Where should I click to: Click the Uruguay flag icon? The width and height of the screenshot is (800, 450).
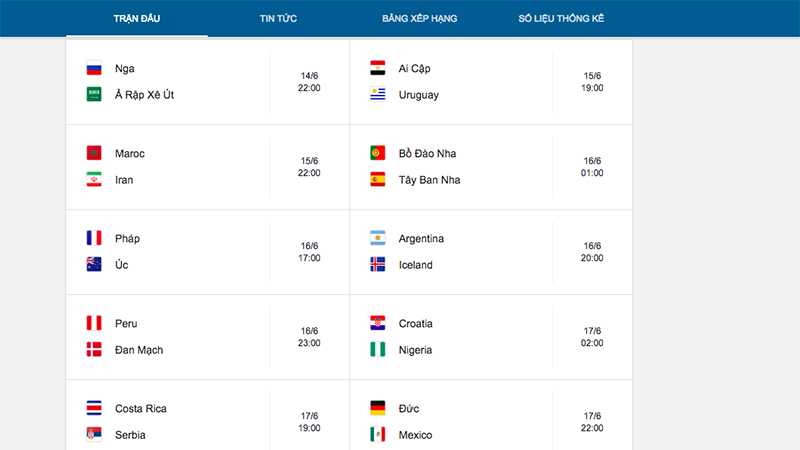tap(378, 95)
